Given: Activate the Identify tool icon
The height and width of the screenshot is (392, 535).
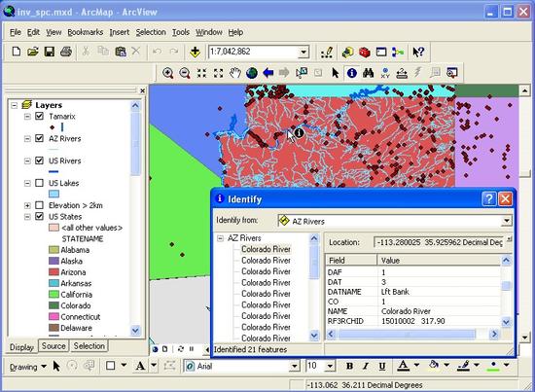Looking at the screenshot, I should 352,73.
